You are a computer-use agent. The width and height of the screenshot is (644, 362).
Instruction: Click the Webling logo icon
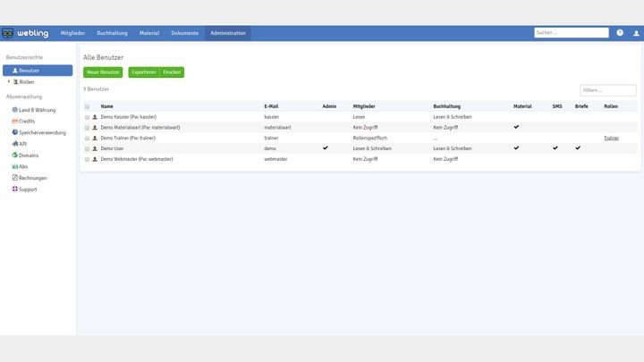coord(8,33)
